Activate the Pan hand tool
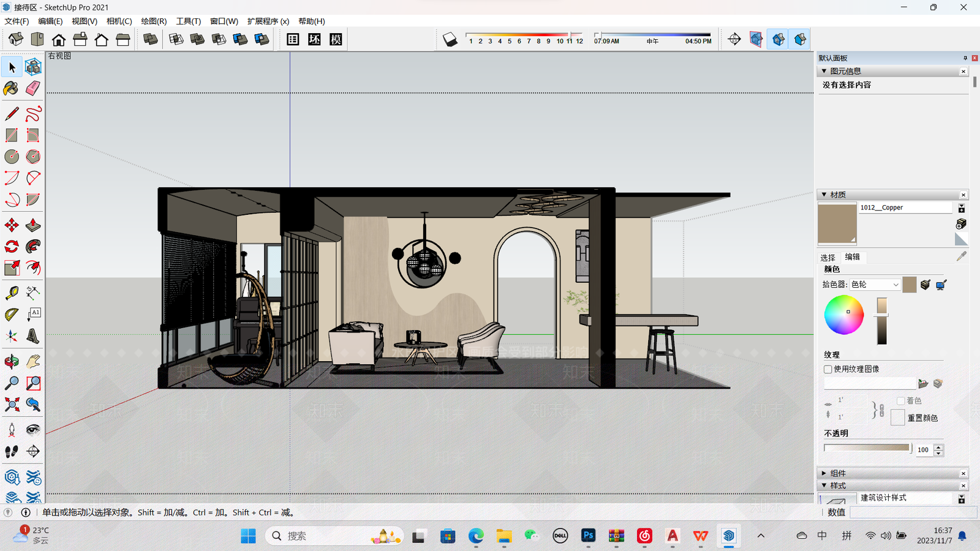The width and height of the screenshot is (980, 551). (33, 362)
